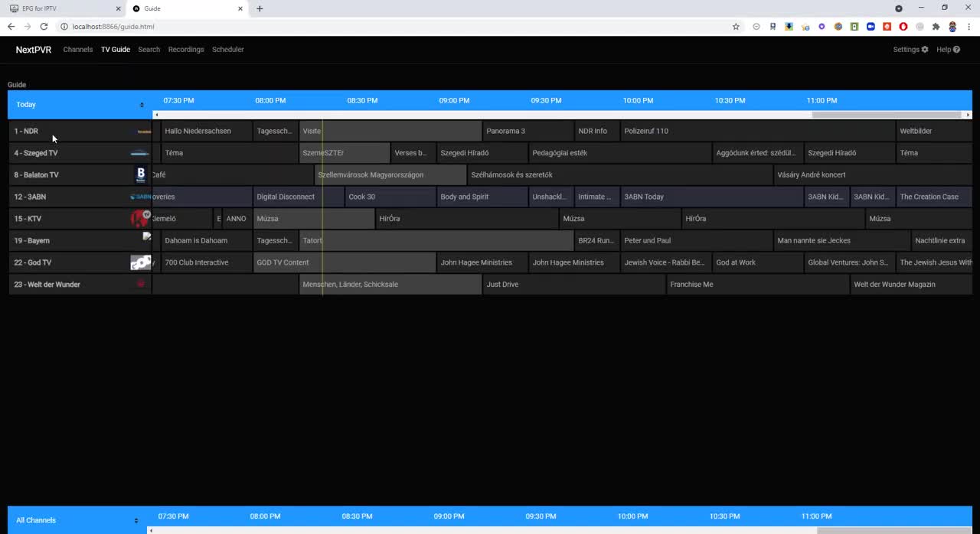Open the Body and Spirit program

(x=482, y=197)
